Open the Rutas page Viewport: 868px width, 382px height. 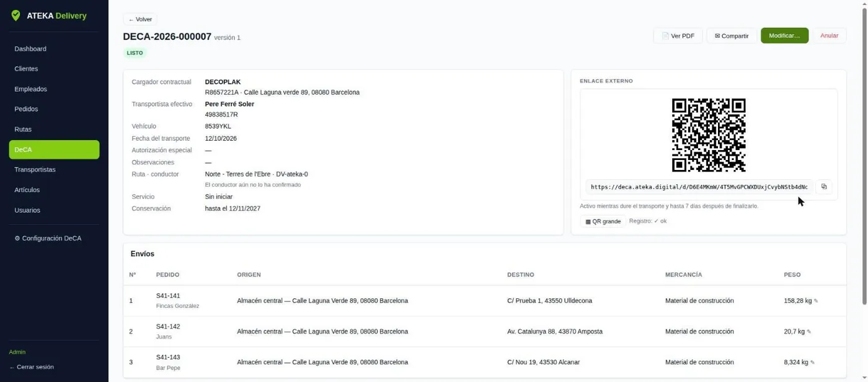point(54,130)
